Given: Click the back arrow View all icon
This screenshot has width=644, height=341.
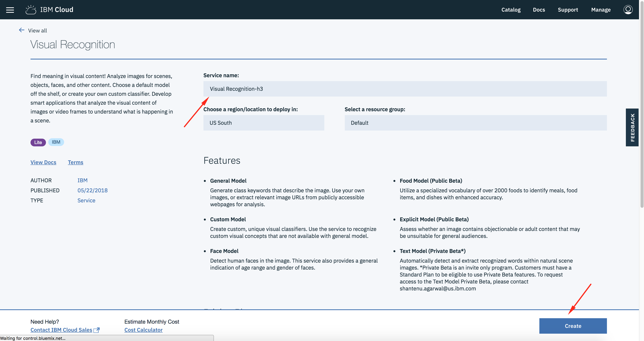Looking at the screenshot, I should 21,30.
